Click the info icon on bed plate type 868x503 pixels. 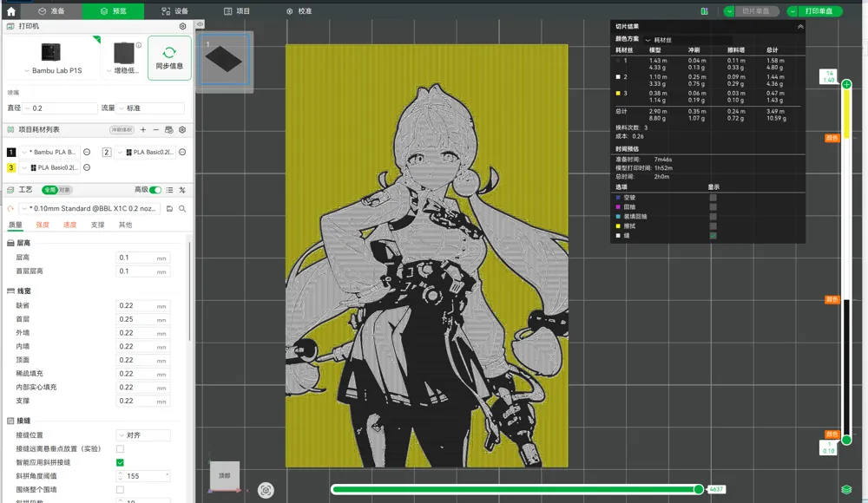(x=138, y=45)
